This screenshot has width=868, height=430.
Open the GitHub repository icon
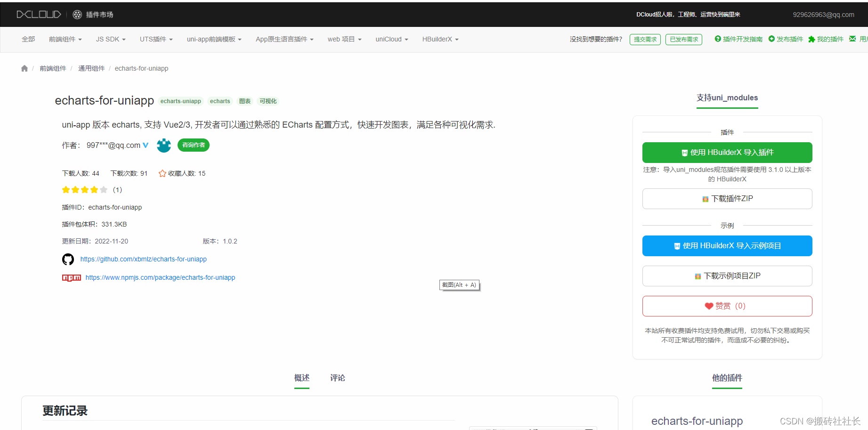click(x=68, y=259)
